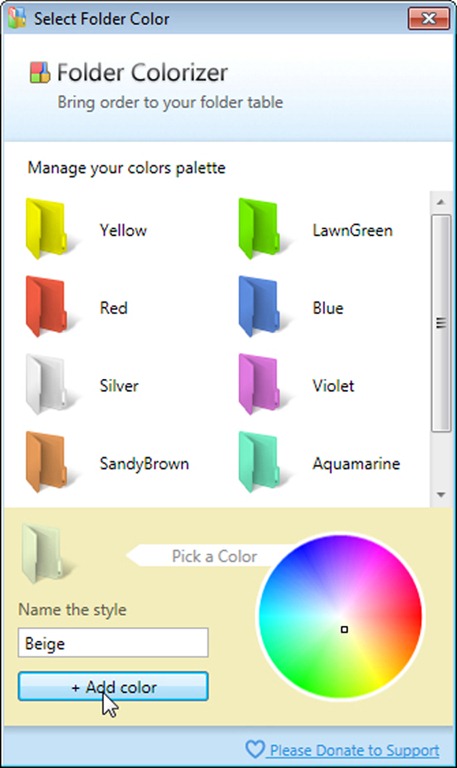Select the Yellow folder icon
Screen dimensions: 457x768
(46, 228)
